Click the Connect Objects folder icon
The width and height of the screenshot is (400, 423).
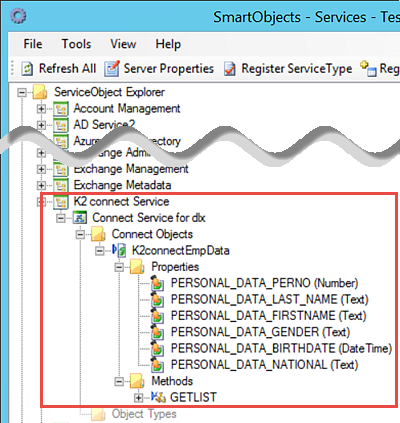[x=99, y=234]
